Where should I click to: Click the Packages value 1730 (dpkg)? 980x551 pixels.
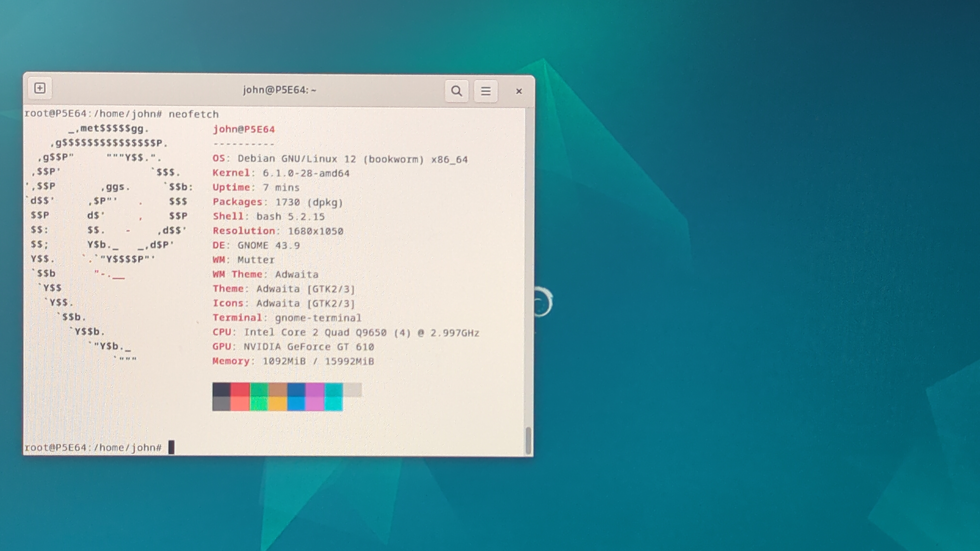309,202
